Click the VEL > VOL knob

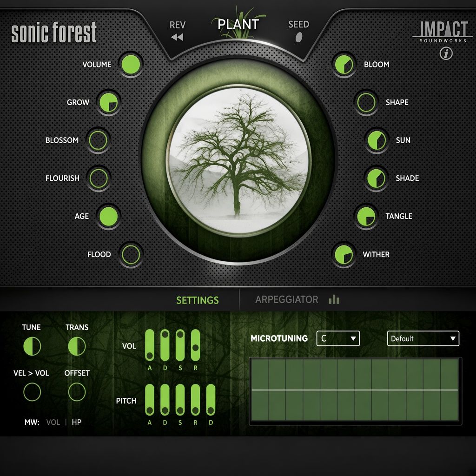click(32, 391)
